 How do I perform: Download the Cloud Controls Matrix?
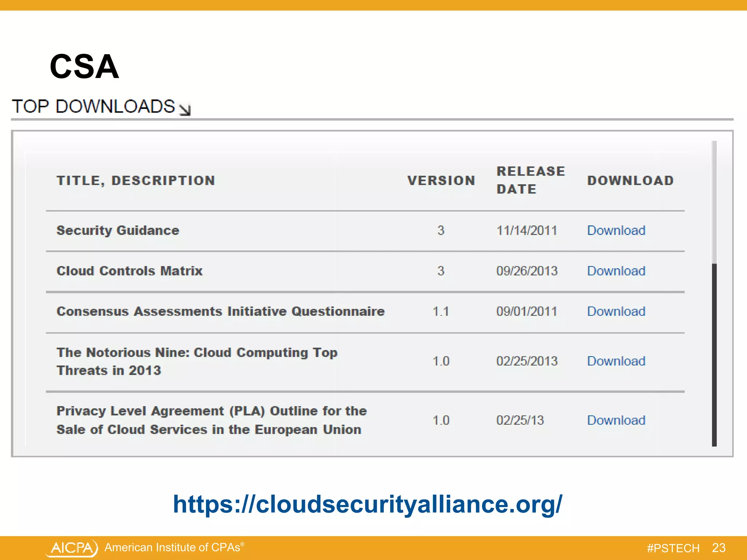pos(616,271)
